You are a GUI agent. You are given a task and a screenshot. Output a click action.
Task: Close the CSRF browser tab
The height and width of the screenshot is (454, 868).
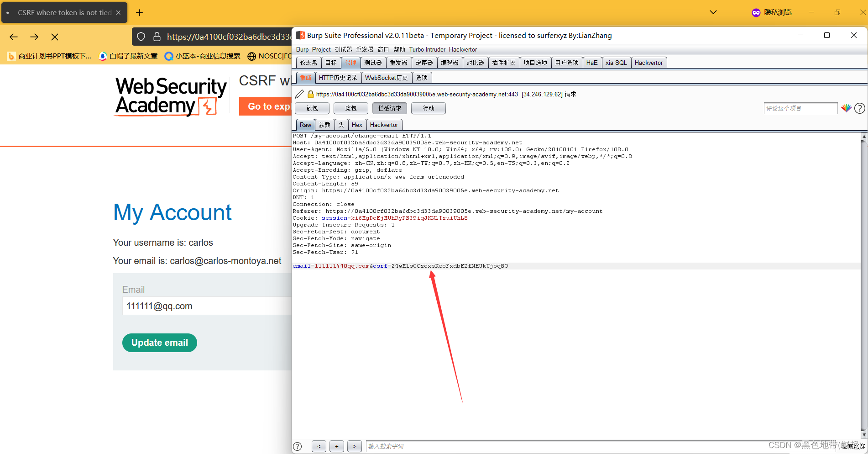pyautogui.click(x=118, y=13)
